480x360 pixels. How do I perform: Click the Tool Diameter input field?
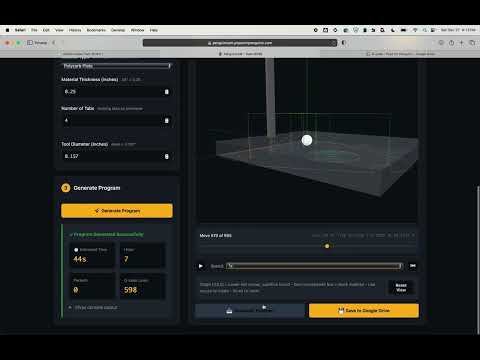[x=117, y=156]
